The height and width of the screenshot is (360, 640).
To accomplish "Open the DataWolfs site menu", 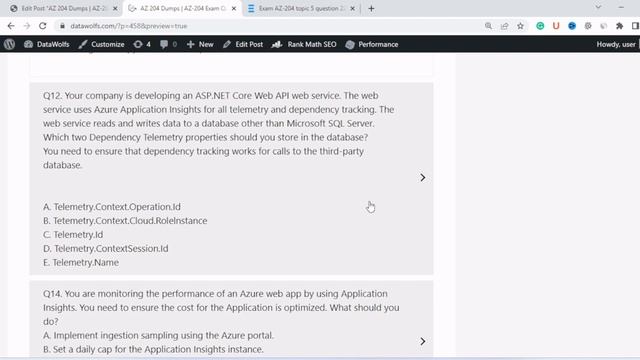I will click(47, 44).
